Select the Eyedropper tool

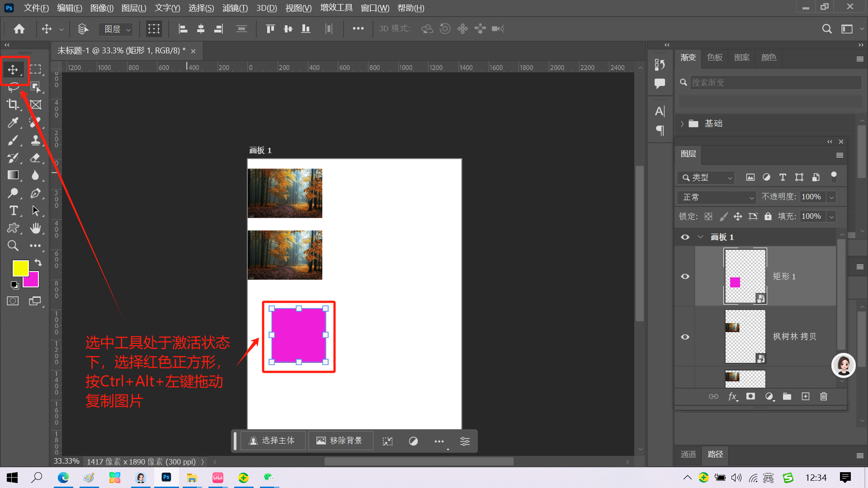(x=13, y=122)
